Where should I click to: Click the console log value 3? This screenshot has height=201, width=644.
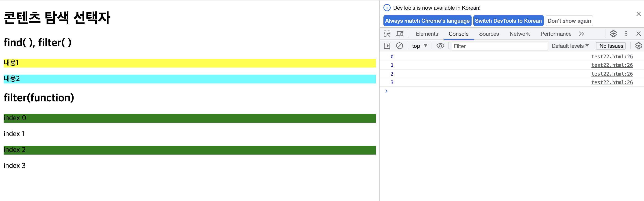[392, 83]
